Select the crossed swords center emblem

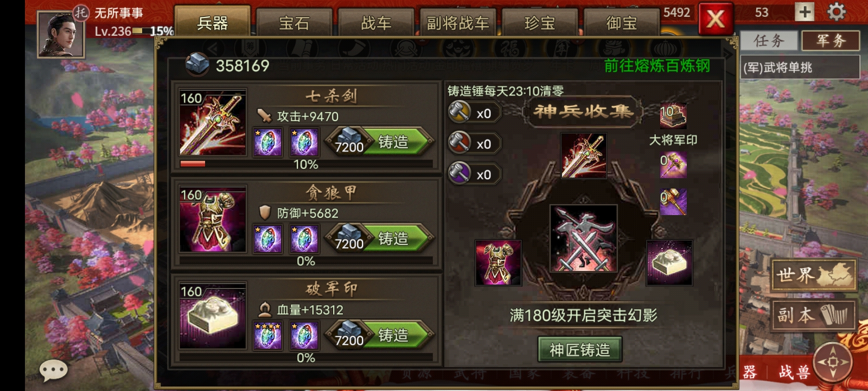pos(583,238)
